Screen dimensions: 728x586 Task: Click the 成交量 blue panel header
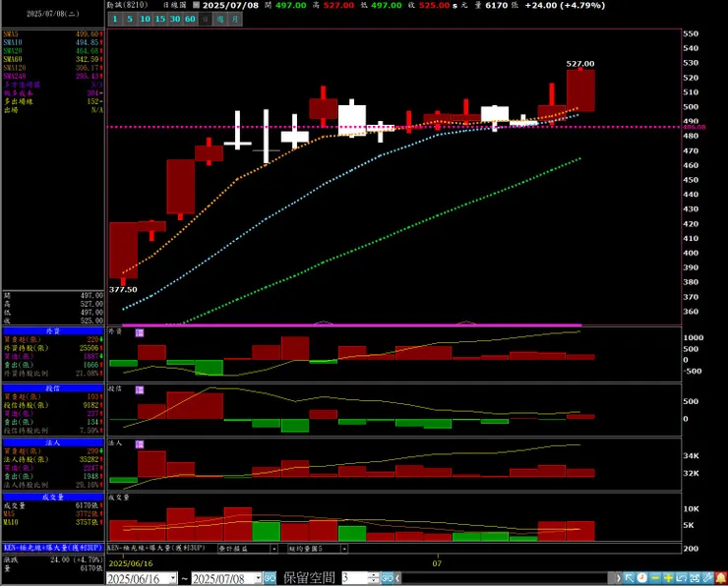[53, 497]
